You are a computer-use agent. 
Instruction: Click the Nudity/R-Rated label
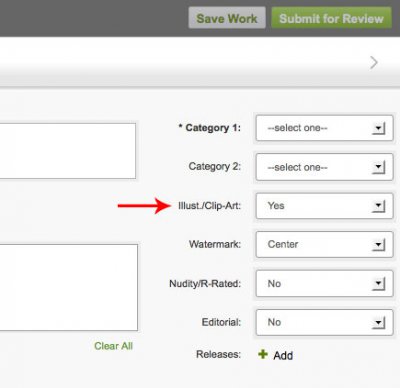205,284
